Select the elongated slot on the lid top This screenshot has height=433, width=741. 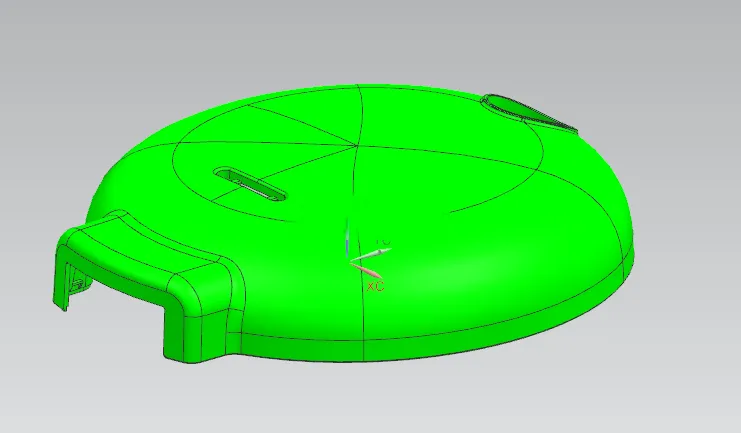tap(250, 184)
